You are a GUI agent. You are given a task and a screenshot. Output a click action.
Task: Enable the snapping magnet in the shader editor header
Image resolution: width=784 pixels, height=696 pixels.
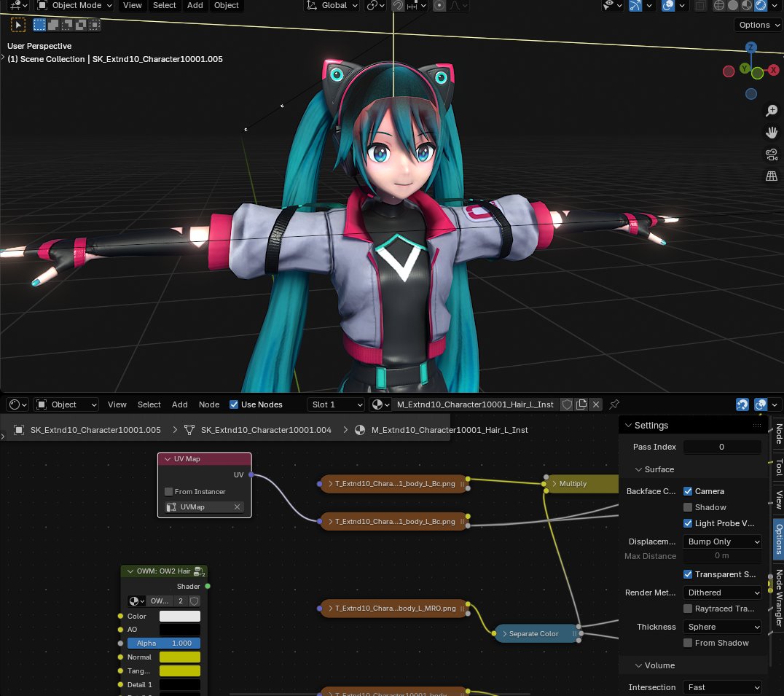(742, 404)
